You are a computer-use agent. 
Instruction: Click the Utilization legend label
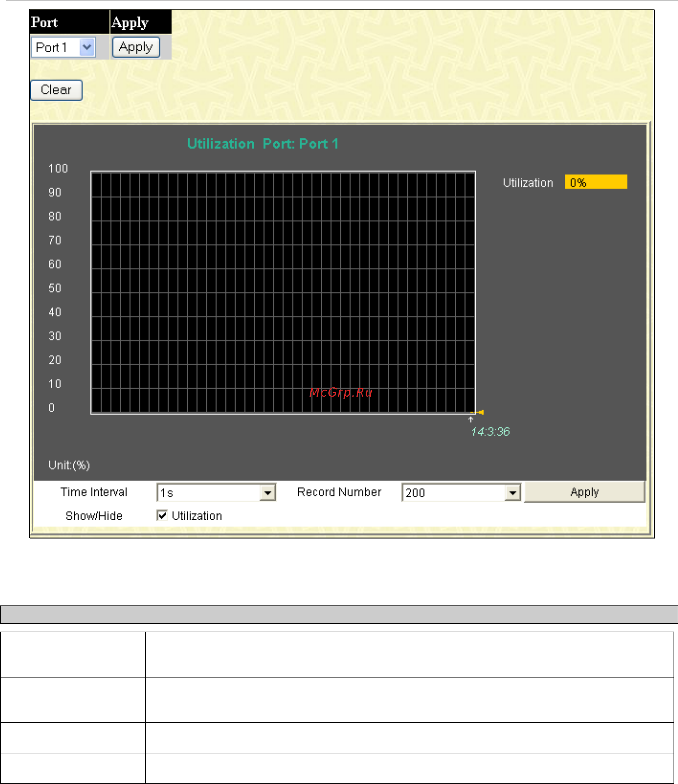(528, 183)
